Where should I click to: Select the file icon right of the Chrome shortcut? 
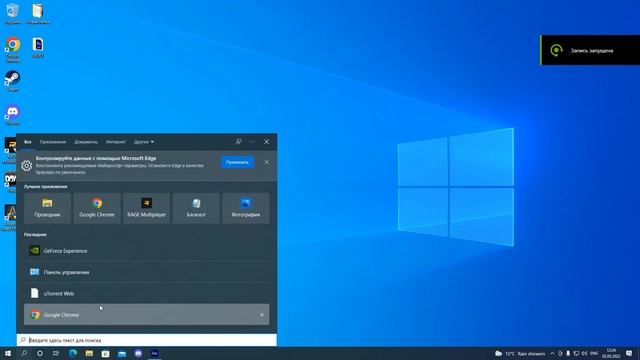coord(38,48)
